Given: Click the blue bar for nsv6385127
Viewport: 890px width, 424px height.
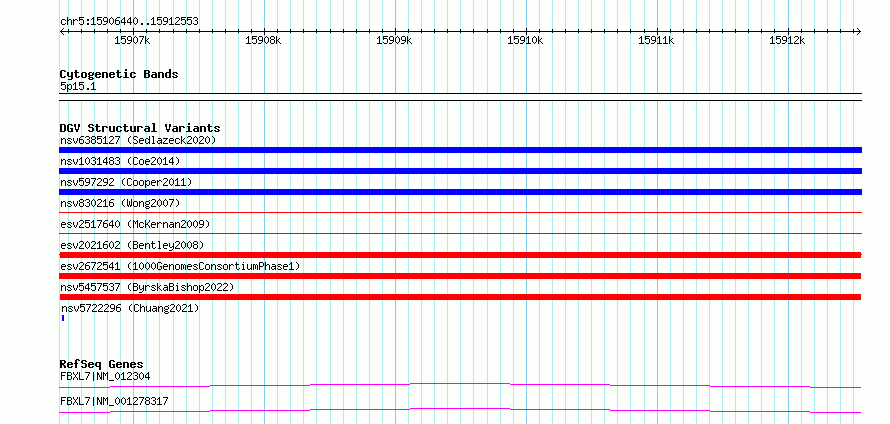Looking at the screenshot, I should (460, 150).
